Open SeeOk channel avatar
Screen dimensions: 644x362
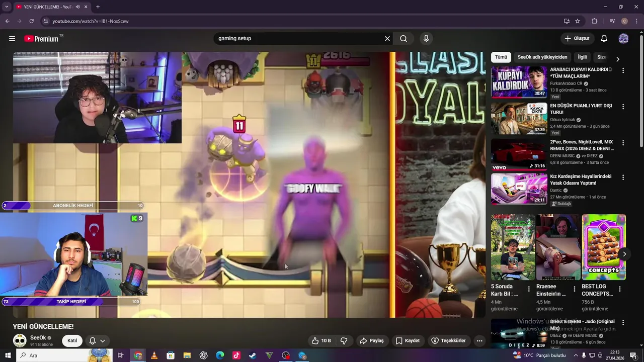(x=20, y=341)
